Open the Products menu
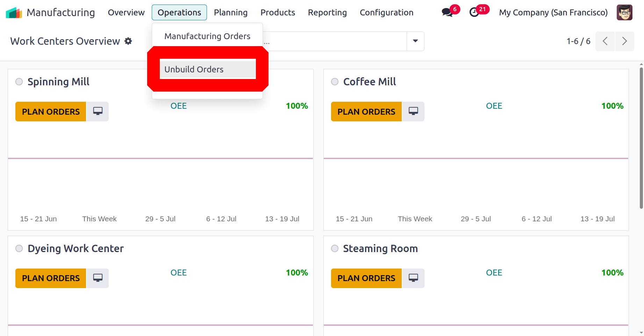This screenshot has height=336, width=644. click(x=278, y=13)
